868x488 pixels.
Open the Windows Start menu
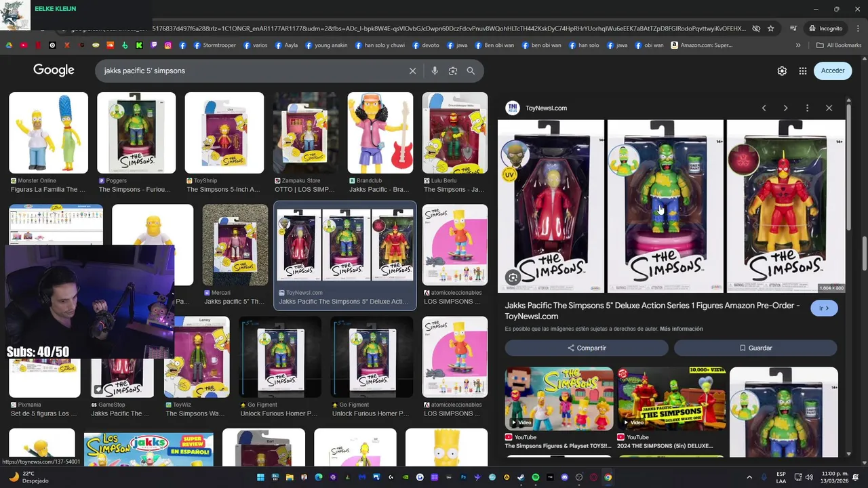tap(260, 477)
